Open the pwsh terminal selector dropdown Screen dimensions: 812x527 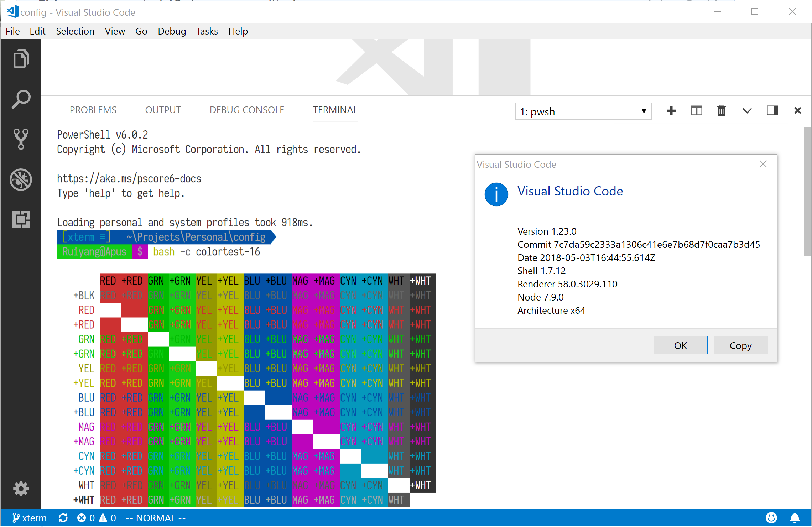click(x=583, y=111)
